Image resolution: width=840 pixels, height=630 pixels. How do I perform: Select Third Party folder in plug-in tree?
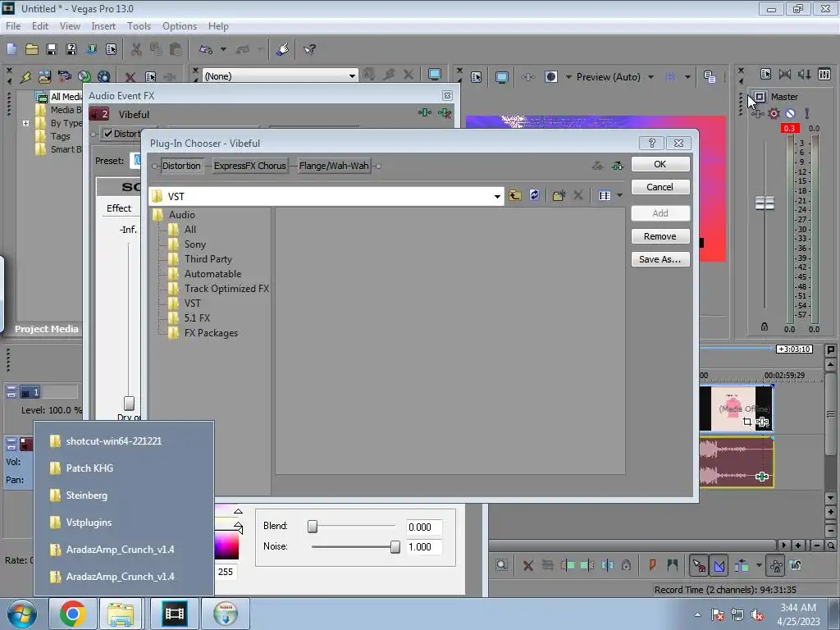[x=208, y=259]
